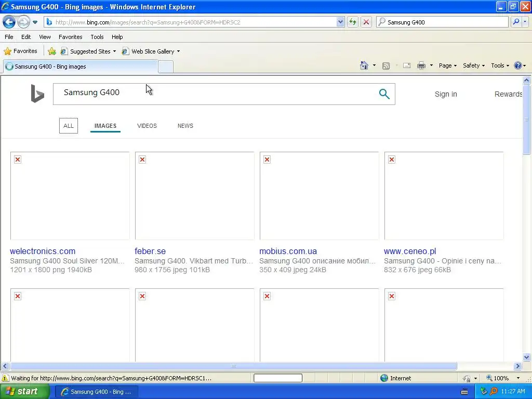Image resolution: width=532 pixels, height=399 pixels.
Task: Click the horizontal scrollbar left arrow
Action: (5, 366)
